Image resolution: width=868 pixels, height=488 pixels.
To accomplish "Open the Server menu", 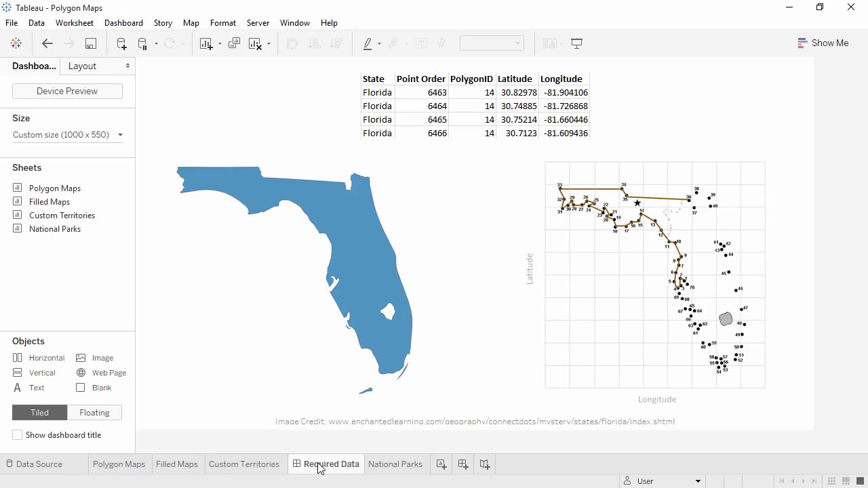I will [x=258, y=23].
